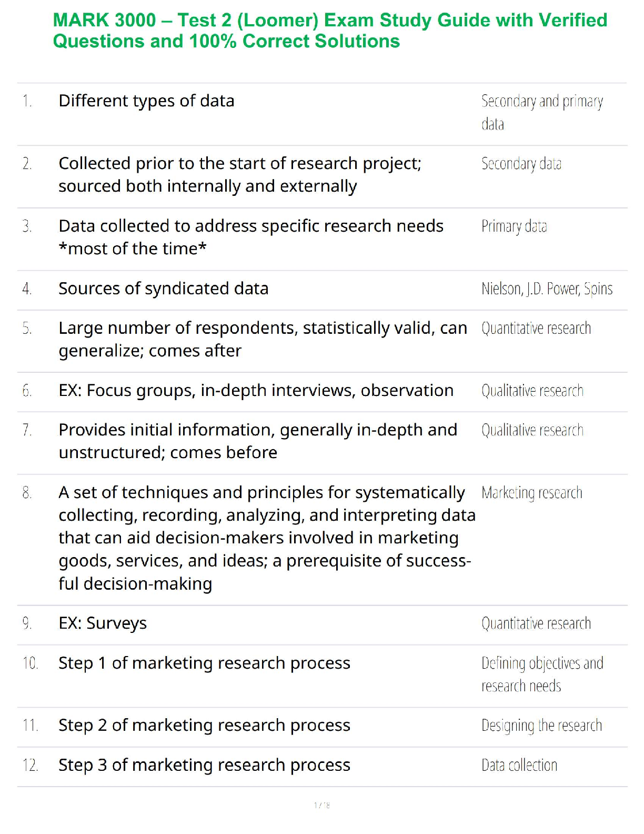The width and height of the screenshot is (644, 834).
Task: Click the question "Different types of data"
Action: click(146, 101)
